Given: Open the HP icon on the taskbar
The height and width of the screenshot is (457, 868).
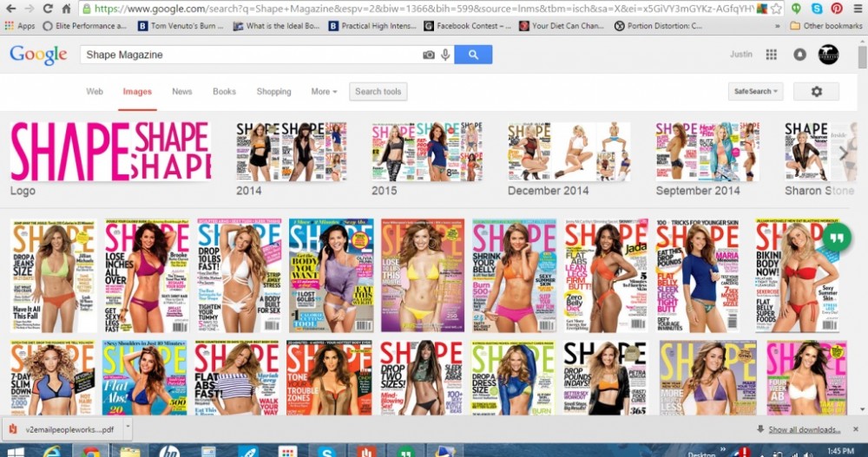Looking at the screenshot, I should (x=169, y=452).
